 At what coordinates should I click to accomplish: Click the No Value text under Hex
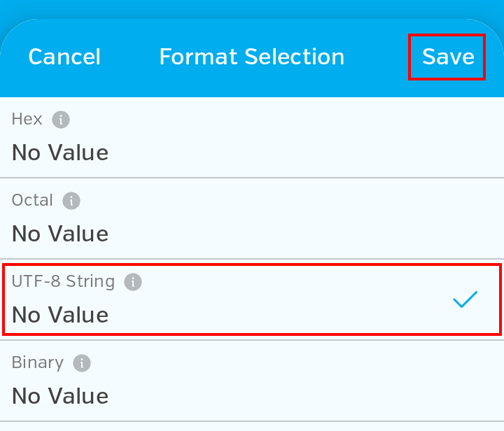(x=60, y=153)
